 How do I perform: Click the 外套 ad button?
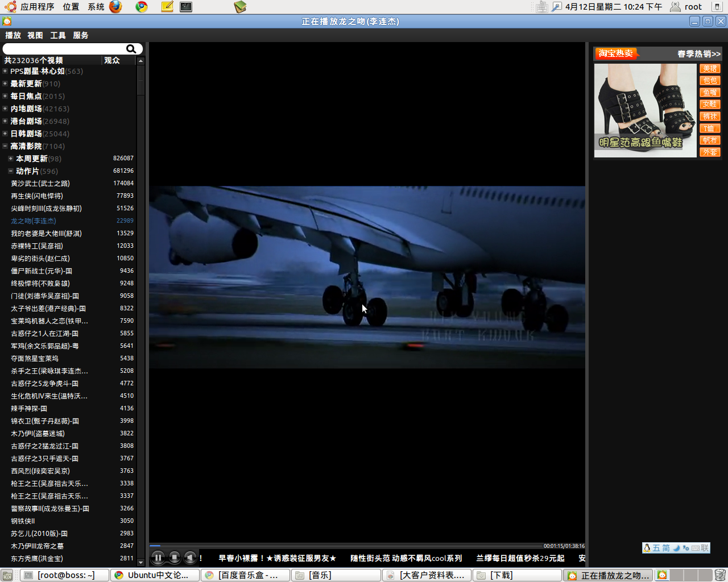[x=710, y=152]
